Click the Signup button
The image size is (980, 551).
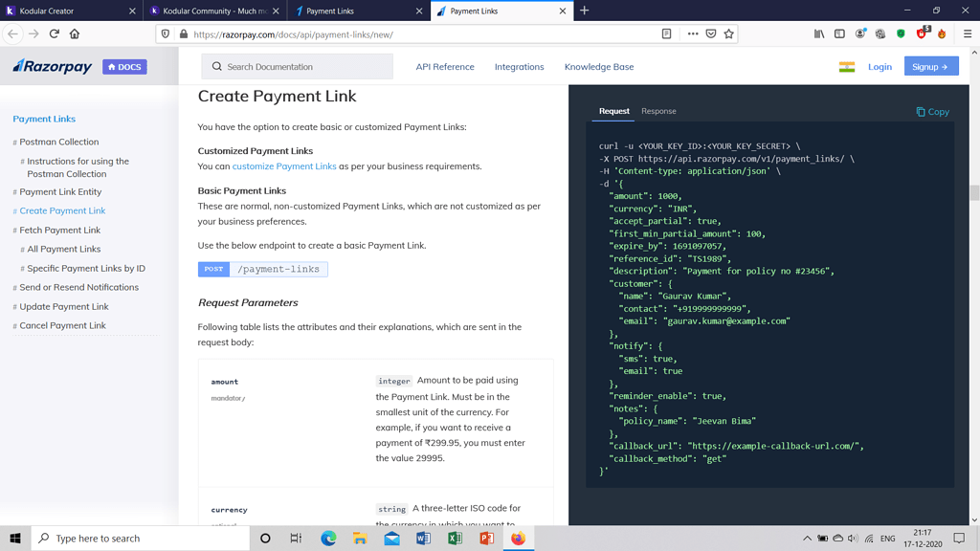[x=931, y=66]
